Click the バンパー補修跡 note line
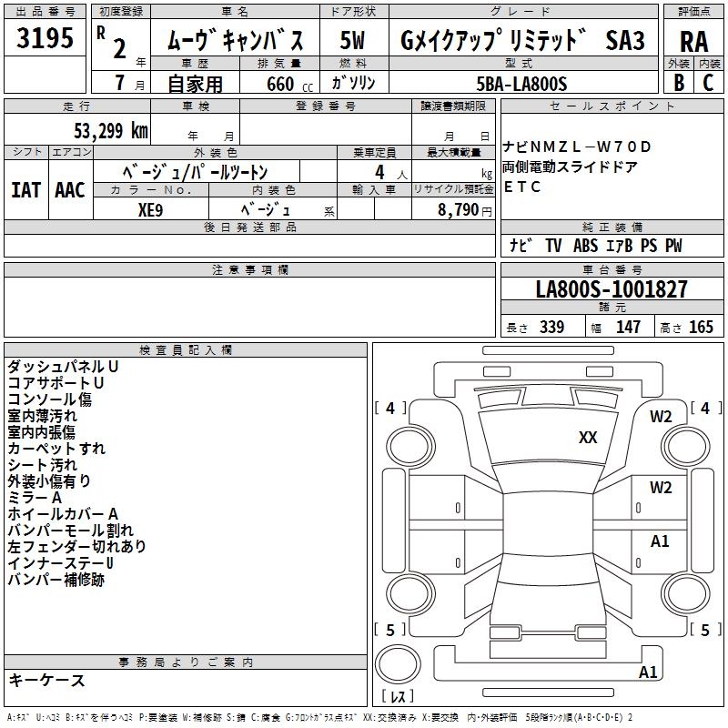 click(56, 580)
